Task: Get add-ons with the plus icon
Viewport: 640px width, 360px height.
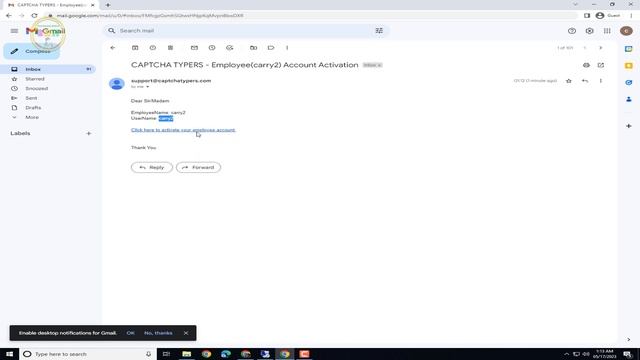Action: click(x=629, y=126)
